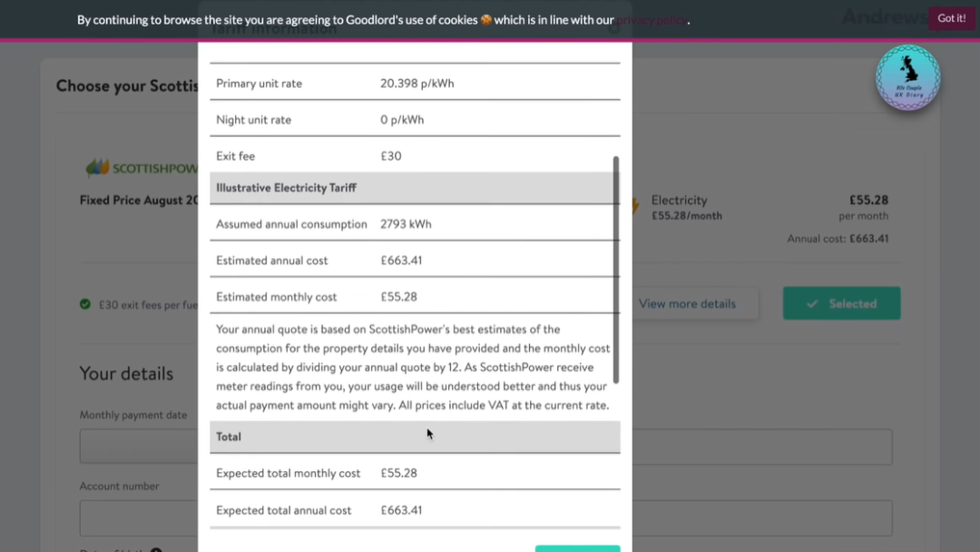Focus the Account number field

tap(138, 518)
